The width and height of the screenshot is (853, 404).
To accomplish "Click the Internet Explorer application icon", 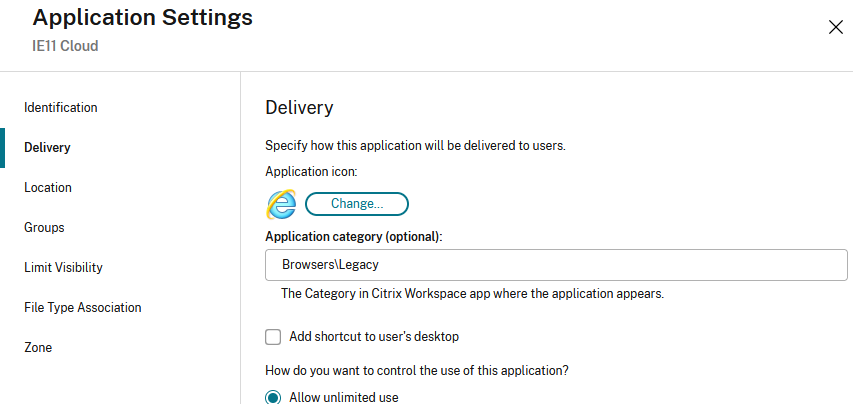I will tap(280, 204).
